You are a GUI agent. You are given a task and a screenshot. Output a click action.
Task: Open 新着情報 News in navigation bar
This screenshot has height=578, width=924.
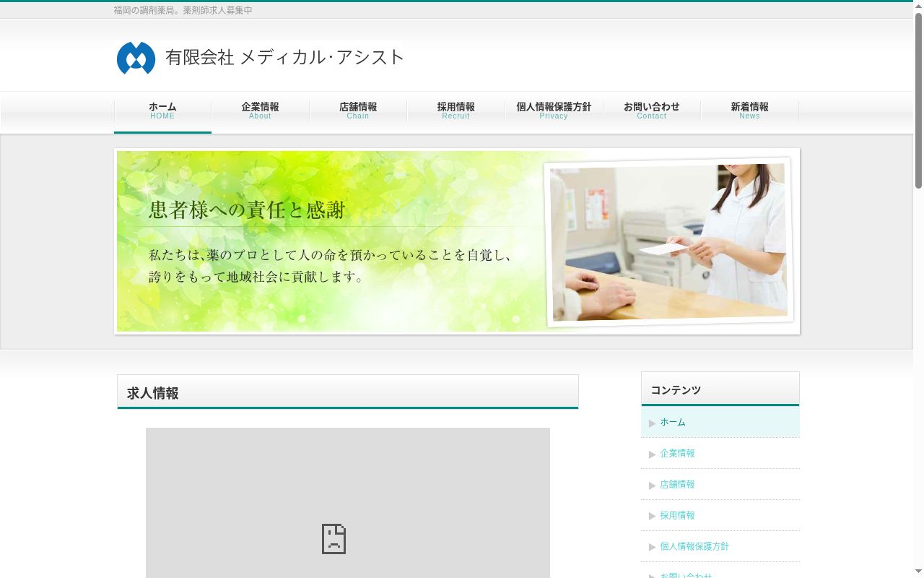click(749, 112)
